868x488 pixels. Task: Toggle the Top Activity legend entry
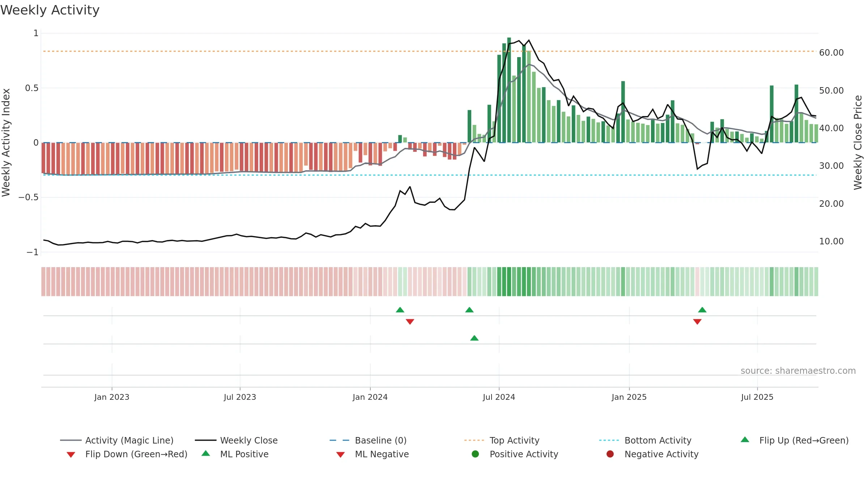pyautogui.click(x=502, y=440)
